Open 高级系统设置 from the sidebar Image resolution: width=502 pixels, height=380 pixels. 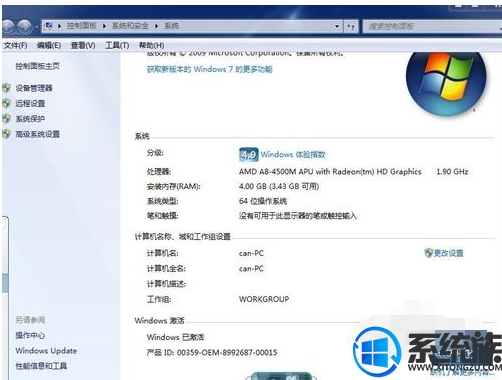click(38, 134)
